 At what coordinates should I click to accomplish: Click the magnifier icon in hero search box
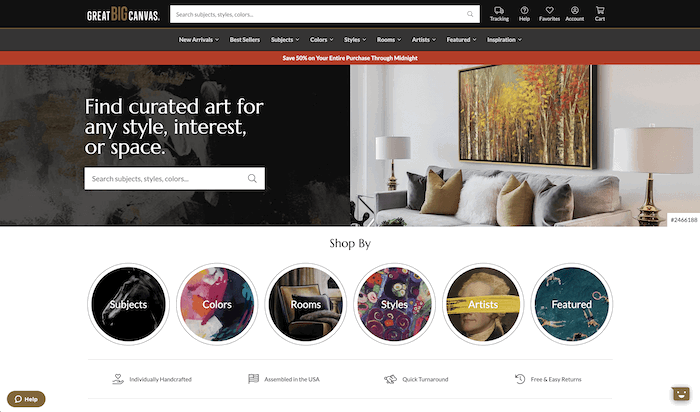pyautogui.click(x=252, y=179)
